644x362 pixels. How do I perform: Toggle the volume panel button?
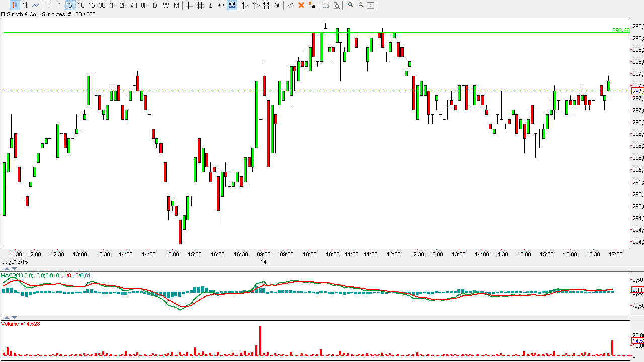[x=232, y=5]
